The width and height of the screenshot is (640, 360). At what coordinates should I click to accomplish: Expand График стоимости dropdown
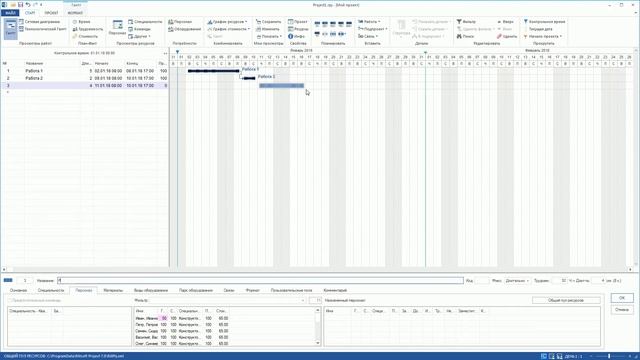pyautogui.click(x=228, y=29)
